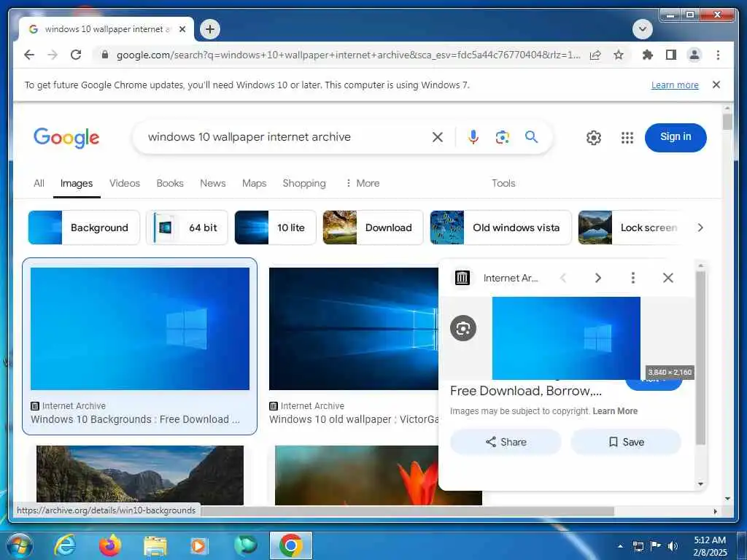The height and width of the screenshot is (560, 747).
Task: Select the '10 lite' suggestion chip
Action: pos(275,227)
